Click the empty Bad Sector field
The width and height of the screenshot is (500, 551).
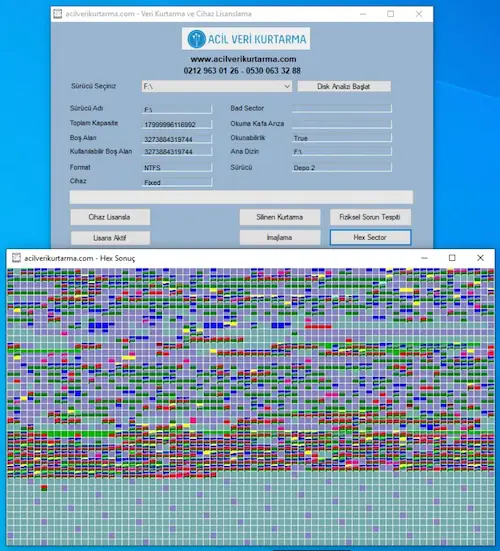pos(342,109)
